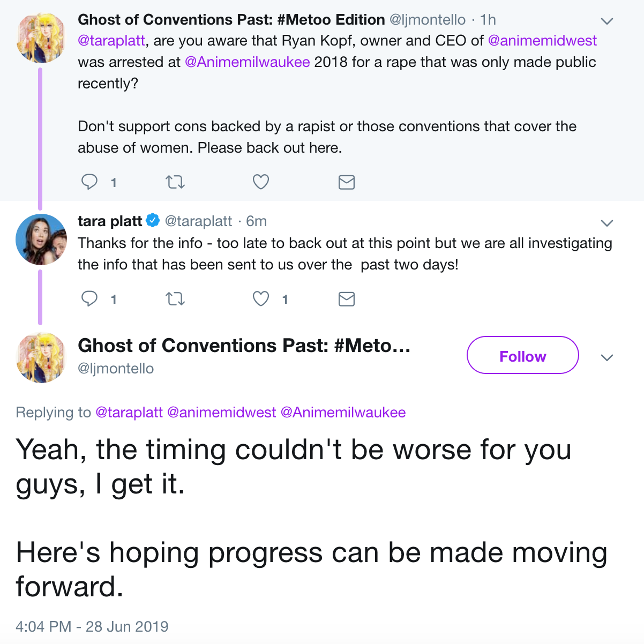Open @animemidwest mention in first tweet
644x644 pixels.
click(542, 41)
